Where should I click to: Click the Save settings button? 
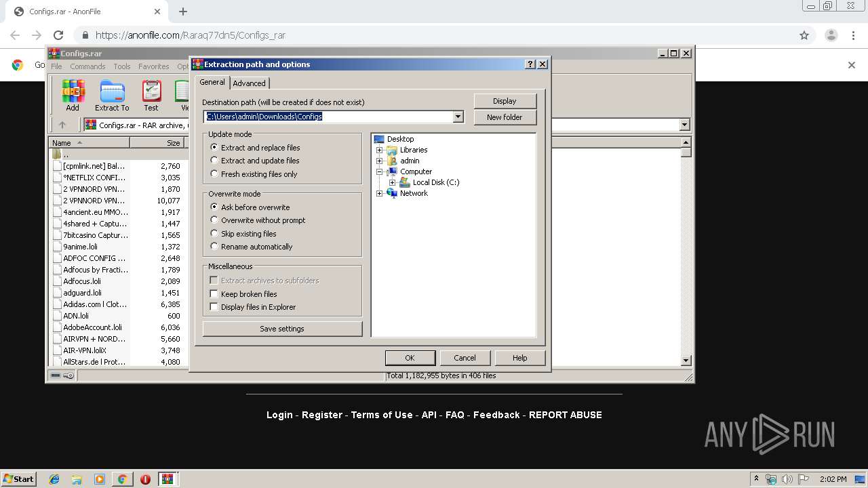click(282, 329)
